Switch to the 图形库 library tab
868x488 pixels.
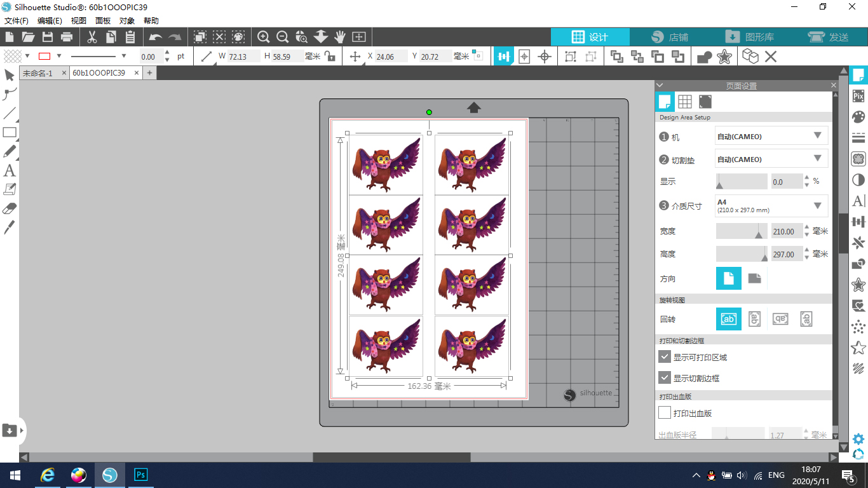pyautogui.click(x=749, y=37)
